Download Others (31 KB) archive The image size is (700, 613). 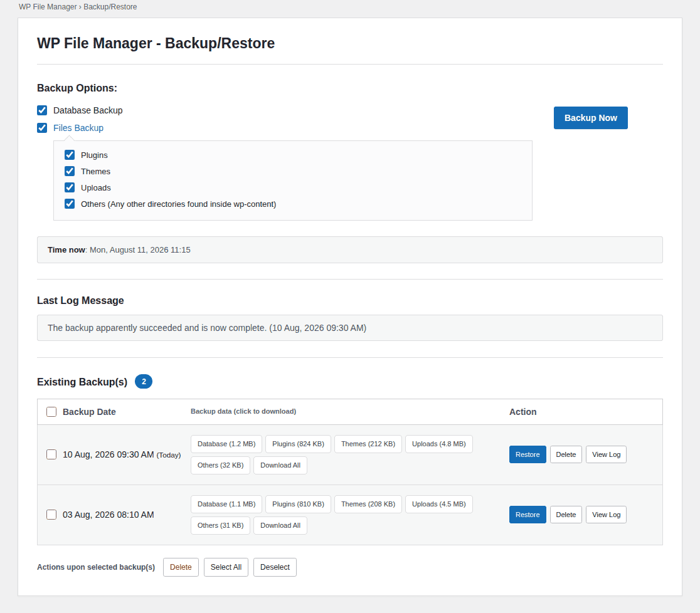pyautogui.click(x=221, y=525)
